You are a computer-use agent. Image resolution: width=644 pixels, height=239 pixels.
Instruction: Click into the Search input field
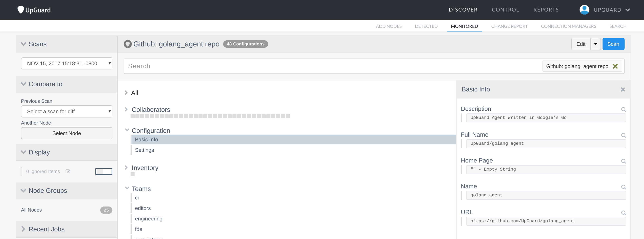click(x=333, y=66)
